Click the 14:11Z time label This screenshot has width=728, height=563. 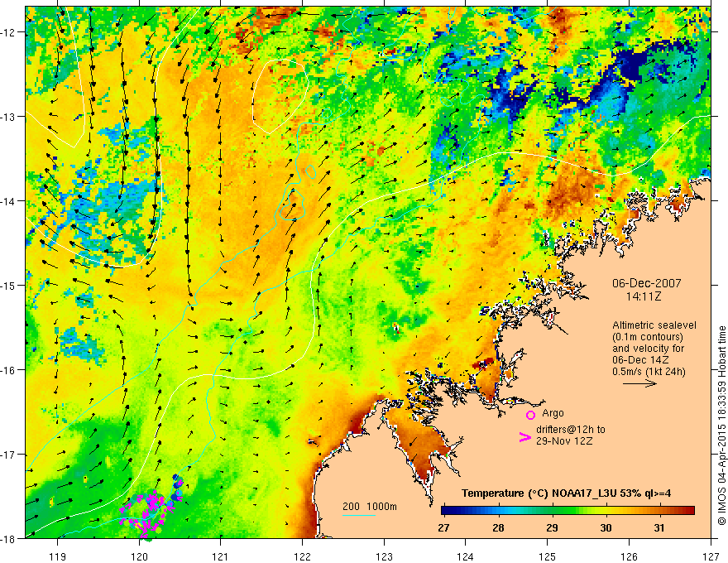[643, 296]
